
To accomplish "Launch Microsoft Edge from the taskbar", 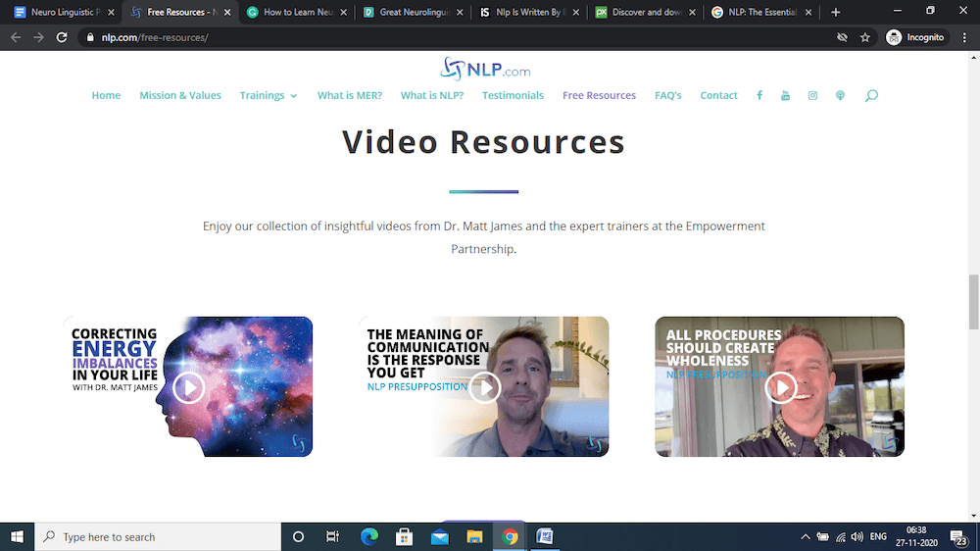I will tap(369, 536).
